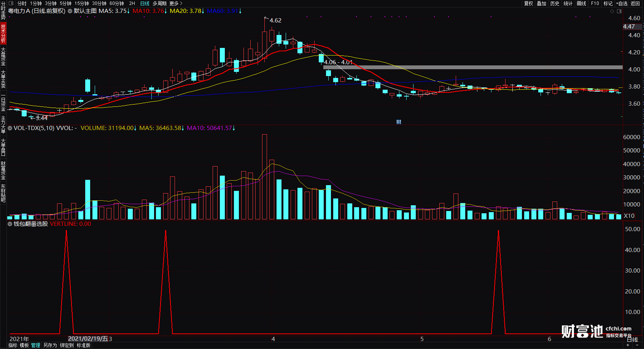Switch to 60分钟 period
Screen dimensions: 644x349
pyautogui.click(x=117, y=3)
